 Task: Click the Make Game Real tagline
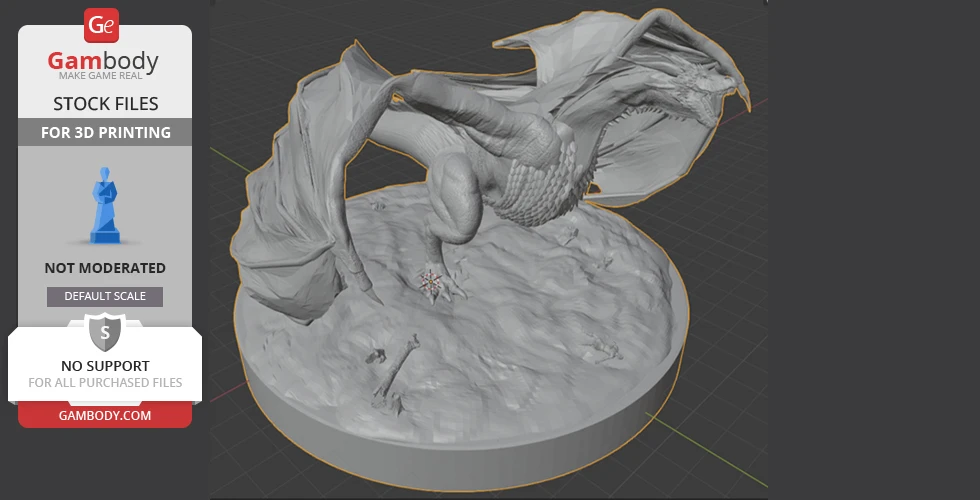[x=105, y=78]
